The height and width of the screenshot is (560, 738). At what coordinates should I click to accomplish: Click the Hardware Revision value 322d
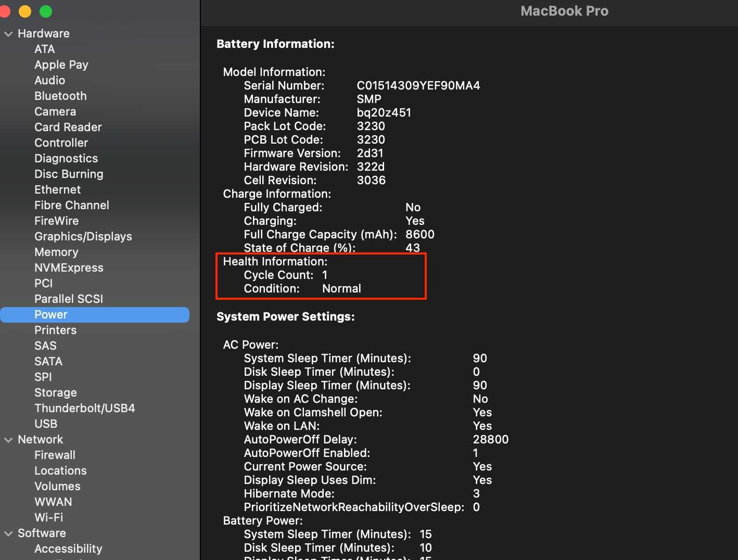coord(371,167)
